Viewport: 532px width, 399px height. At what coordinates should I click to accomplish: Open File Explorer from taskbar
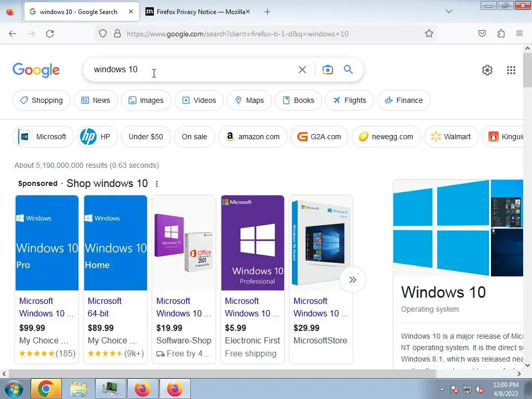point(78,389)
